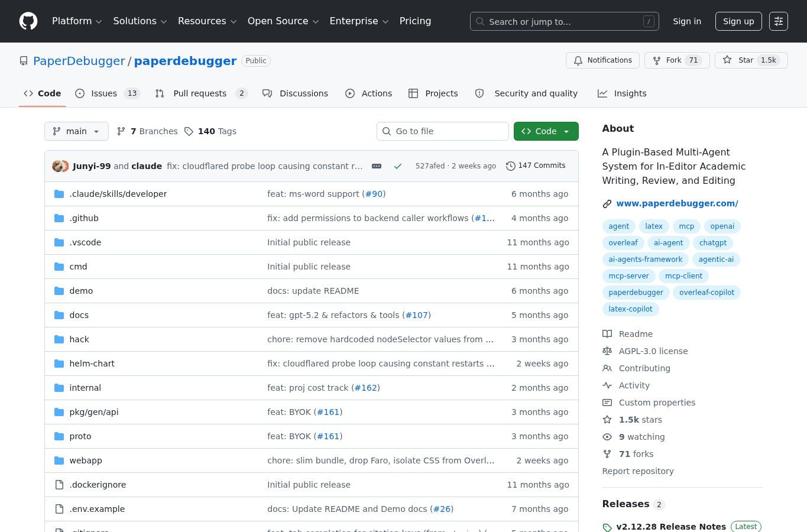
Task: Select the Projects tab
Action: tap(433, 93)
